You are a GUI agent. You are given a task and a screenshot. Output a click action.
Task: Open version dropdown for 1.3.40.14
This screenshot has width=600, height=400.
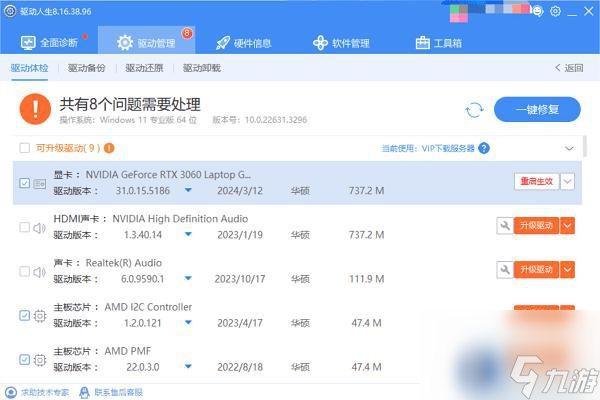click(188, 234)
